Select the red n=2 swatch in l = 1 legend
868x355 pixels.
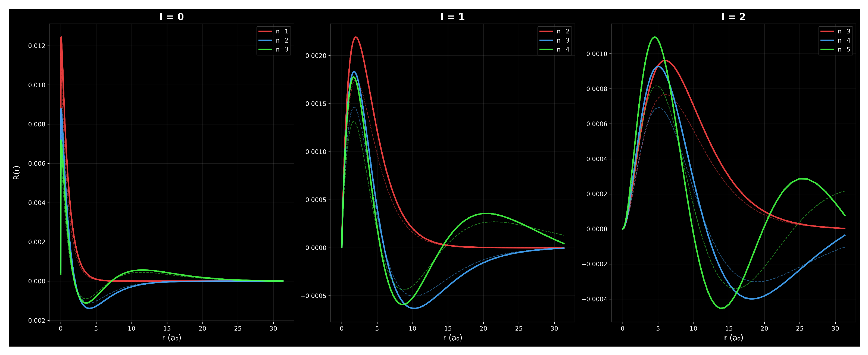tap(546, 31)
